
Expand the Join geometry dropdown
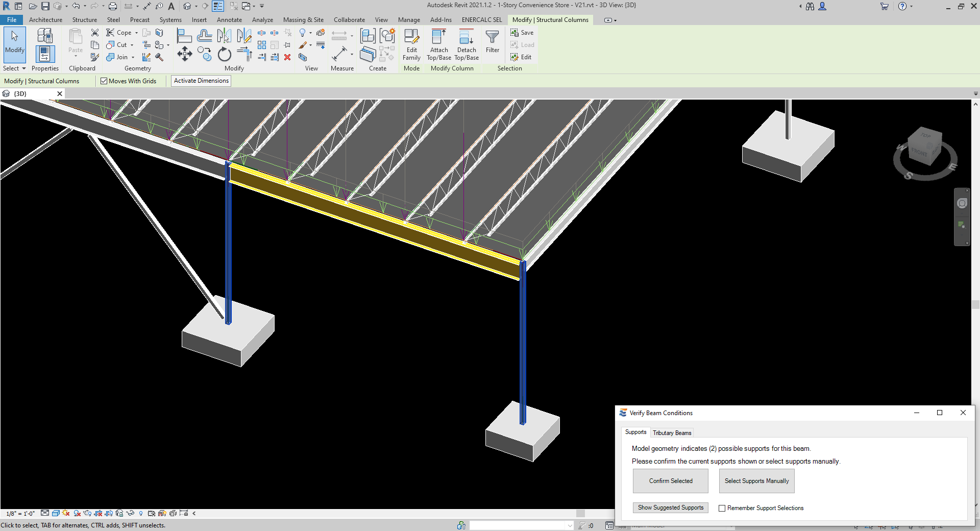[133, 57]
